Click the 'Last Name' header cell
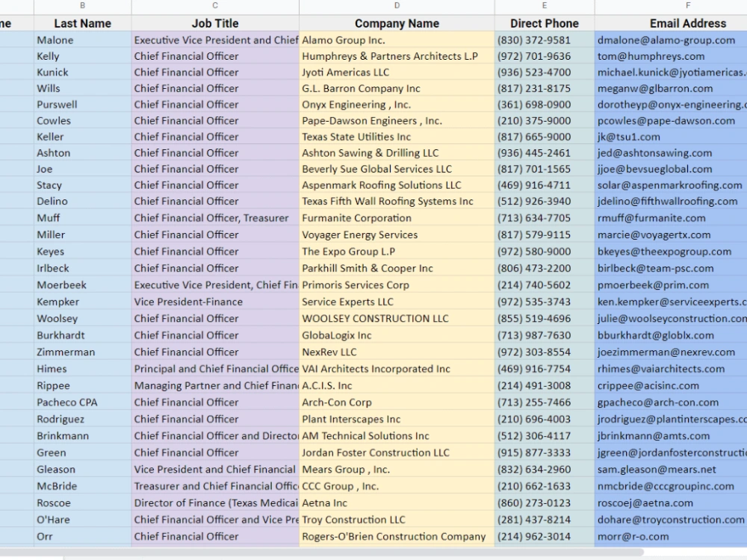 click(82, 23)
